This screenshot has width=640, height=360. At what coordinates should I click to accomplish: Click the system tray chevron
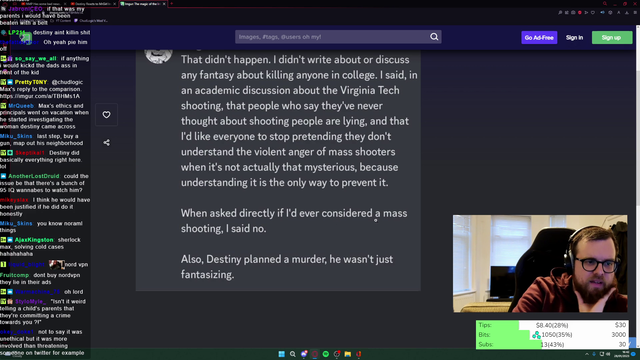pos(587,354)
